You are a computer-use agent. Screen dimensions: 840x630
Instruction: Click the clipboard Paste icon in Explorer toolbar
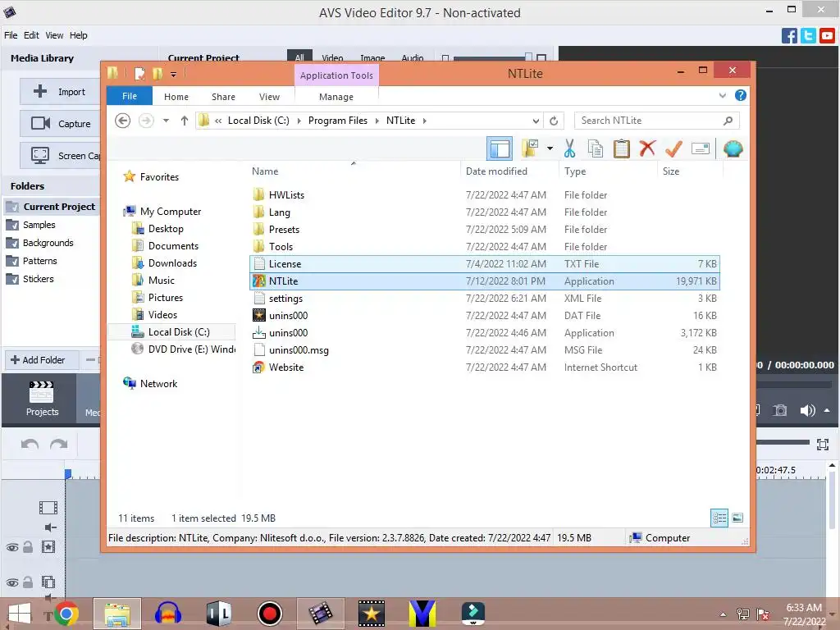tap(622, 148)
